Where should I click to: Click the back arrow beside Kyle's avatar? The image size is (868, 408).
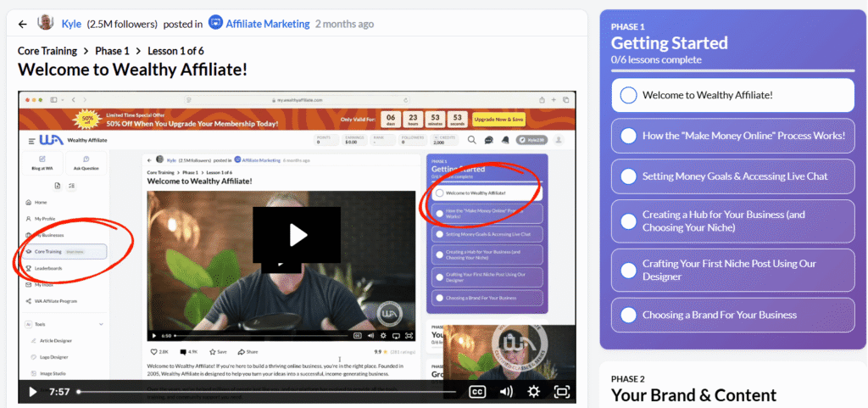click(x=23, y=24)
